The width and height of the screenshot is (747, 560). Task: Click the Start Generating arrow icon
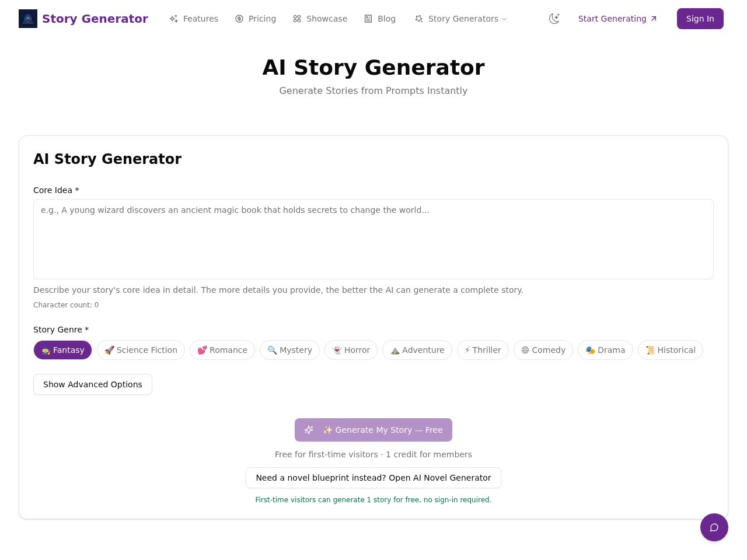click(x=654, y=19)
